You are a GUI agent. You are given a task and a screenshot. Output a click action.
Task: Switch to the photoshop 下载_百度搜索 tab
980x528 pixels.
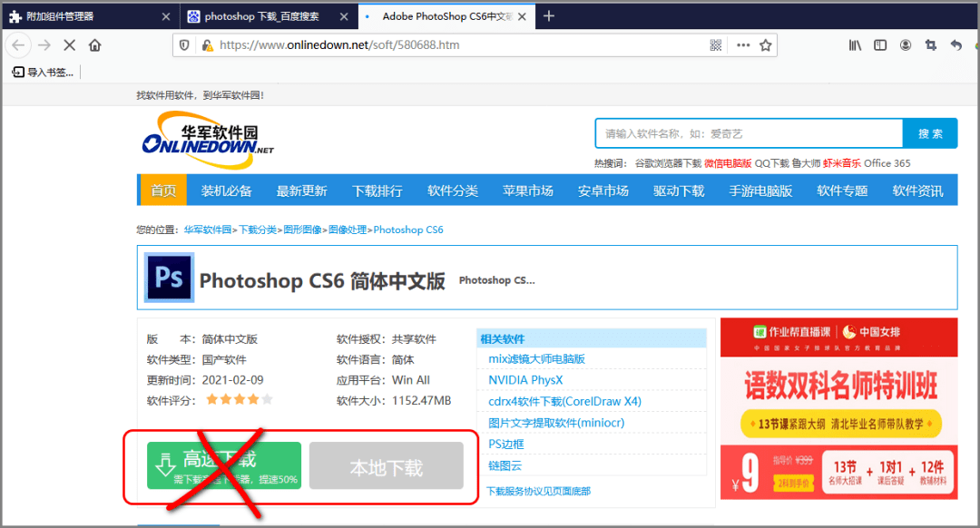coord(269,16)
